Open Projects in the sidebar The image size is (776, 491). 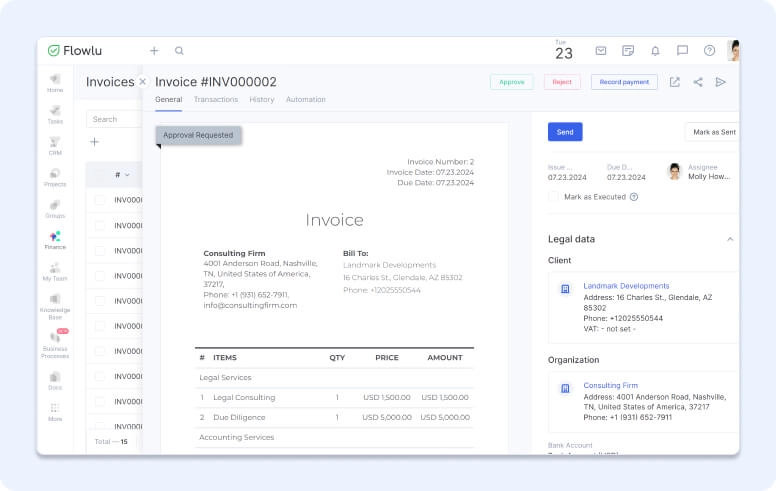pyautogui.click(x=55, y=177)
